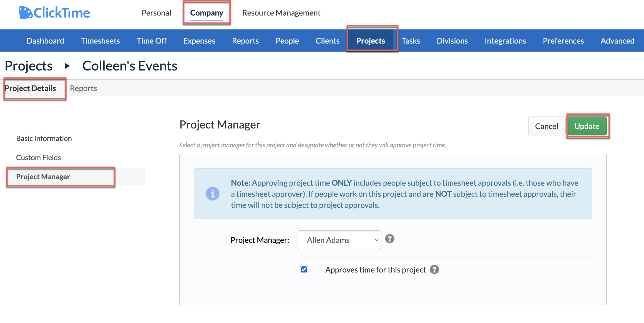Click the help icon beside Approves time checkbox
Viewport: 644px width, 323px height.
point(435,269)
